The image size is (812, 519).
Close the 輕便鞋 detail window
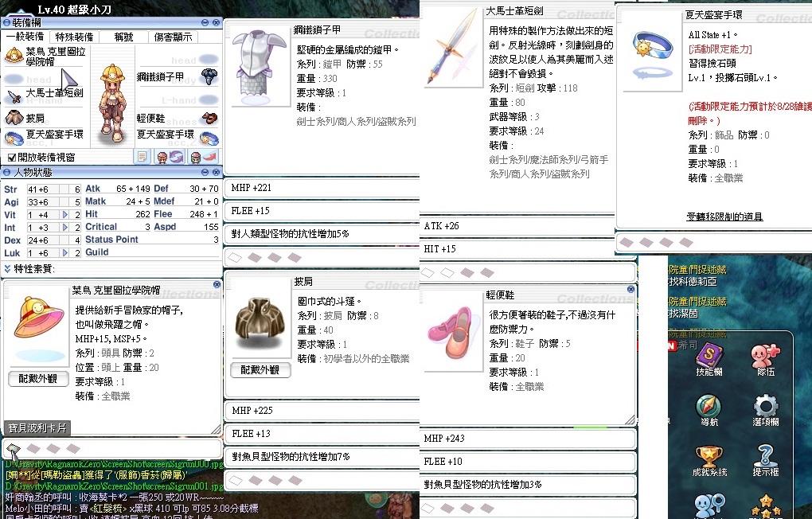[x=630, y=289]
